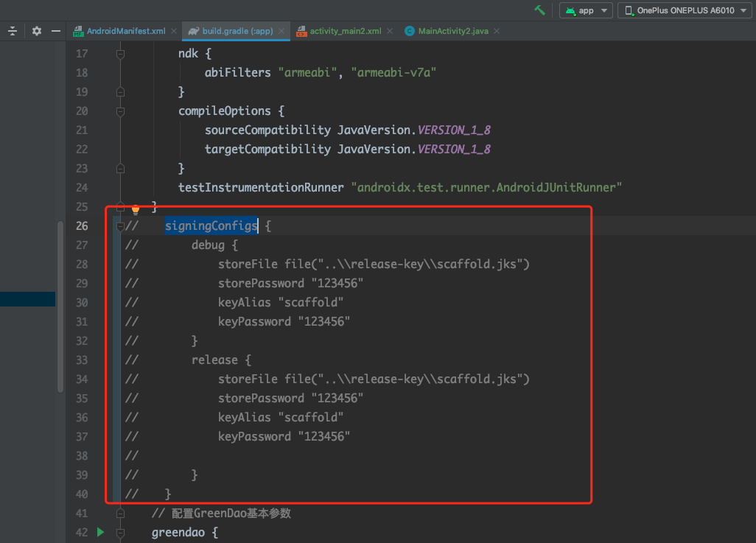Click the testInstrumentationRunner text on line 24

pyautogui.click(x=261, y=187)
